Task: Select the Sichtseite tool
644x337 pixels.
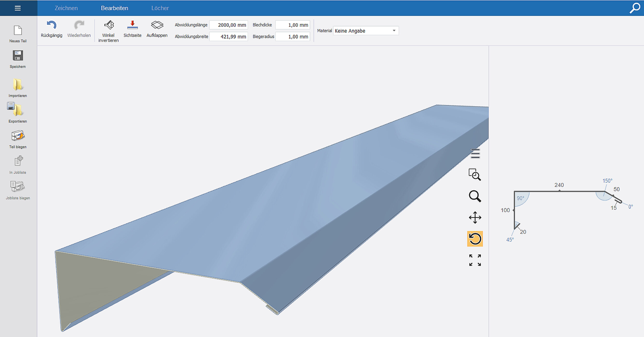Action: point(132,25)
